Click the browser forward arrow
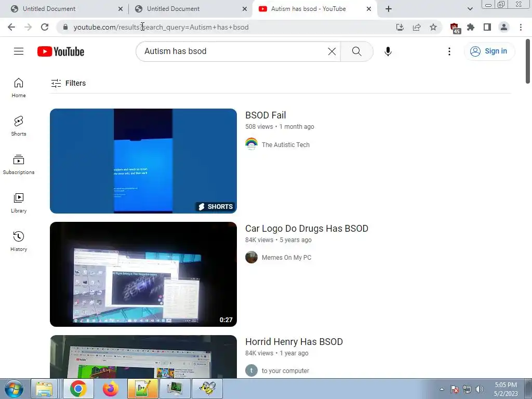Screen dimensions: 532x399 pyautogui.click(x=28, y=27)
